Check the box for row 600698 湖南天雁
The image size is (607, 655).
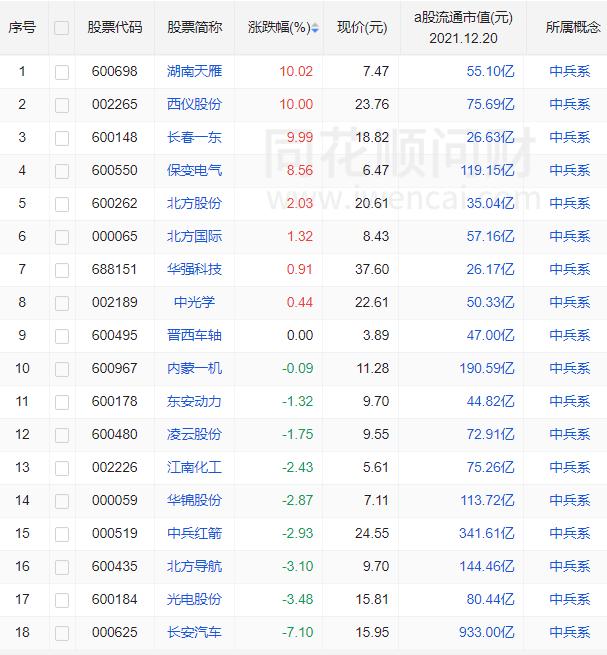pyautogui.click(x=62, y=72)
